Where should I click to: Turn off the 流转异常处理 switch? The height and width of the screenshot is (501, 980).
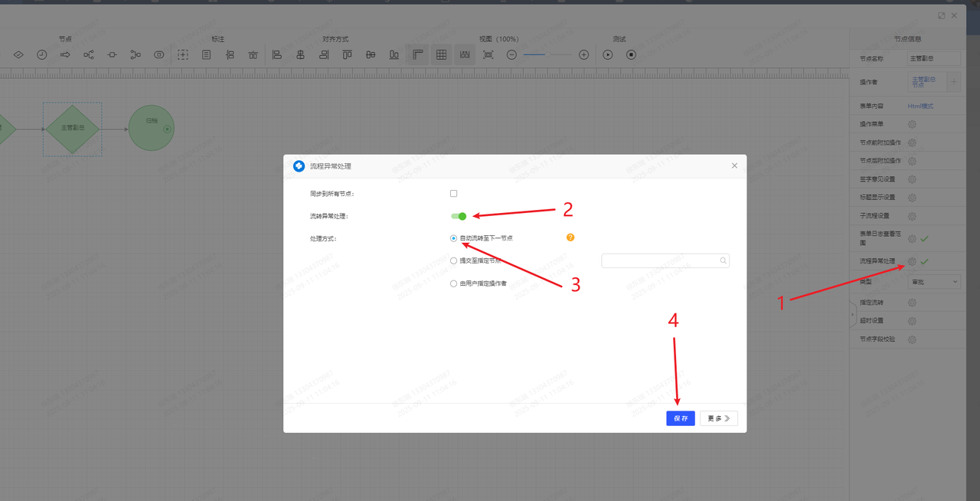click(x=459, y=216)
